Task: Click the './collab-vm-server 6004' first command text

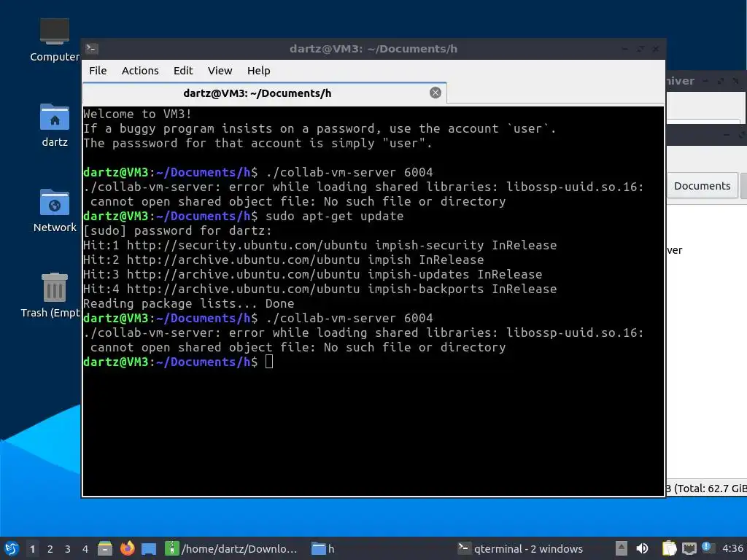Action: (349, 172)
